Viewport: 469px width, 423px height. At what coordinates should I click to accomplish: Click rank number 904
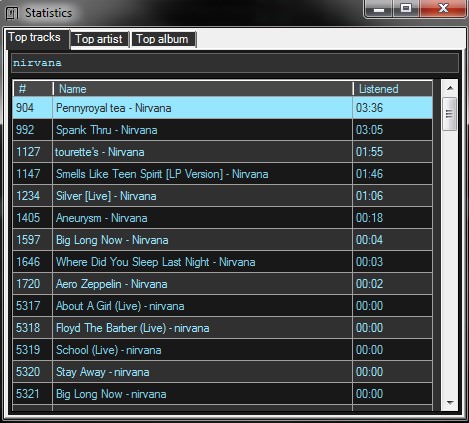(x=25, y=108)
